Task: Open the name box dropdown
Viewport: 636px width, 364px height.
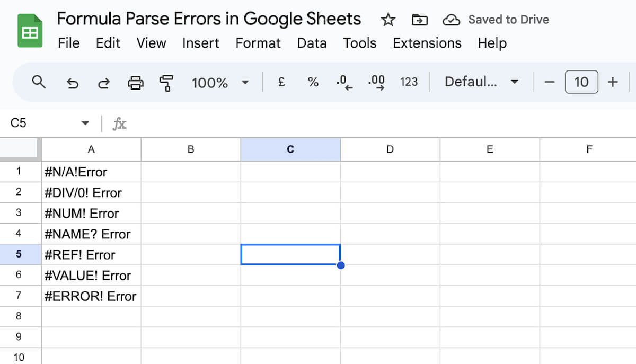Action: 85,122
